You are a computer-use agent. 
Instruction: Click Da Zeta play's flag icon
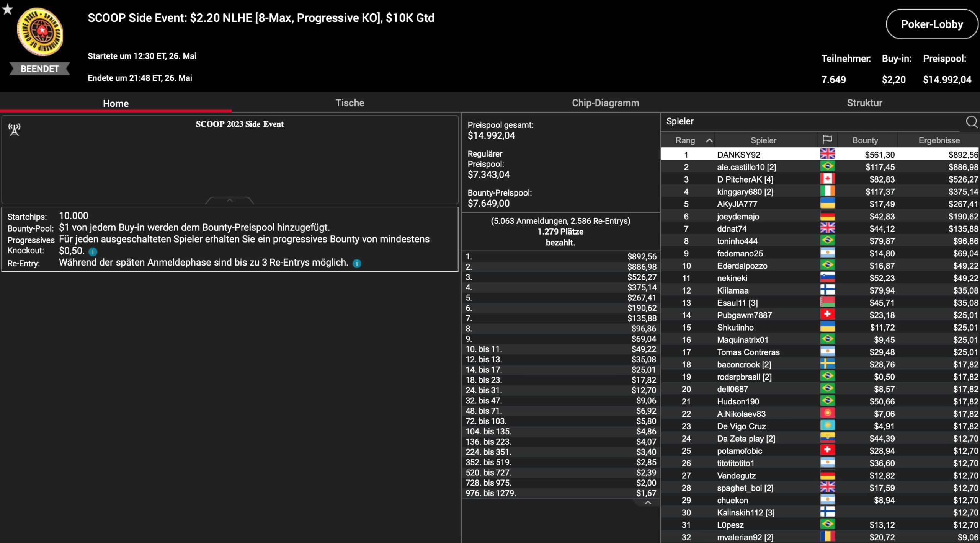pyautogui.click(x=827, y=438)
